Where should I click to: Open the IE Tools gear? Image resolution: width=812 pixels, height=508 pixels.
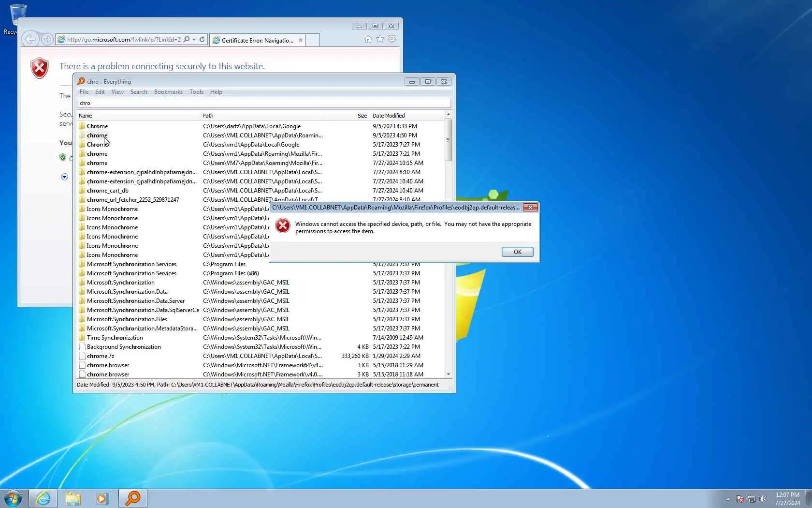tap(392, 39)
